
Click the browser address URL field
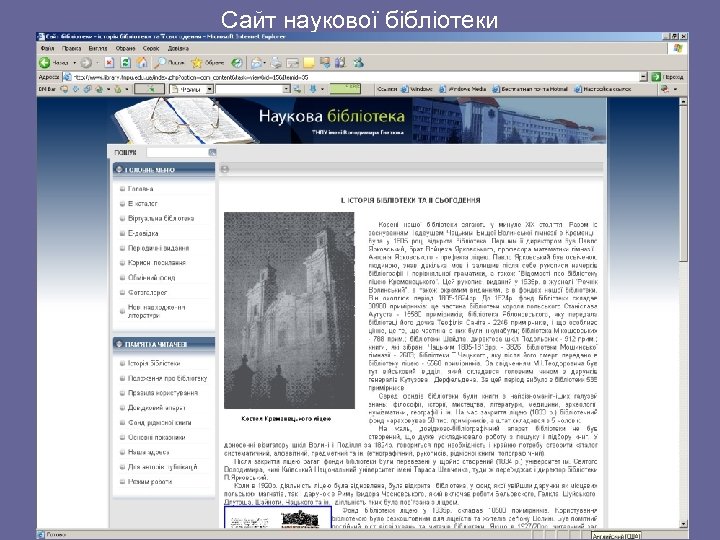[x=356, y=77]
